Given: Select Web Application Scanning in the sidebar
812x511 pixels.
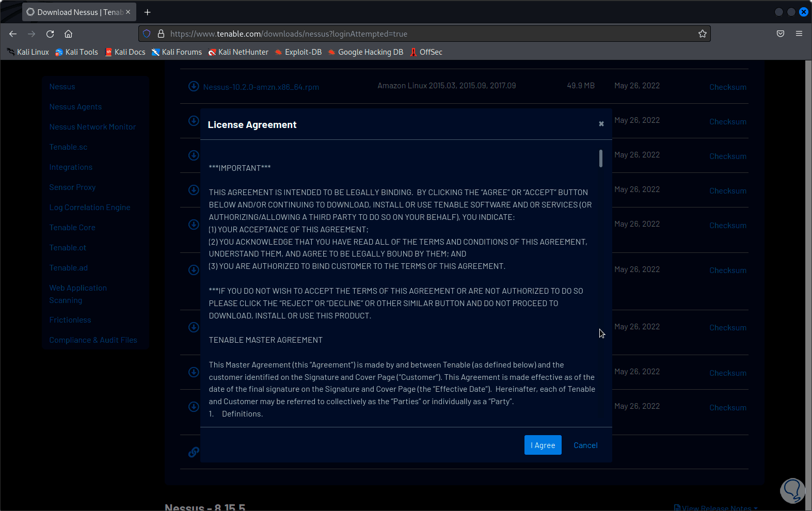Looking at the screenshot, I should (x=78, y=294).
